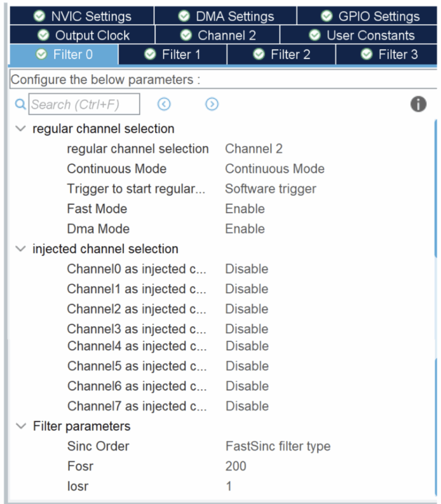Click the Fosr value 200
The image size is (441, 504).
coord(236,466)
